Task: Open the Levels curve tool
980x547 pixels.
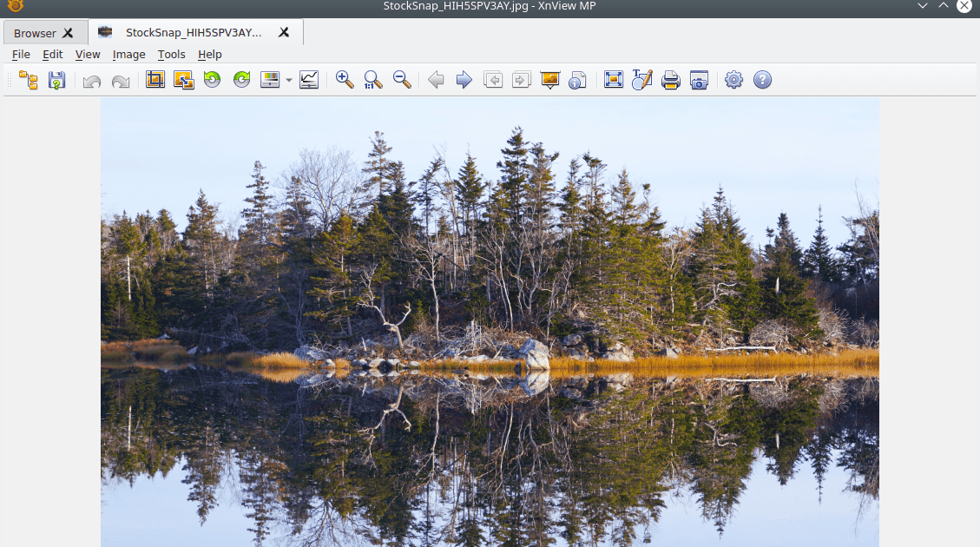Action: click(309, 79)
